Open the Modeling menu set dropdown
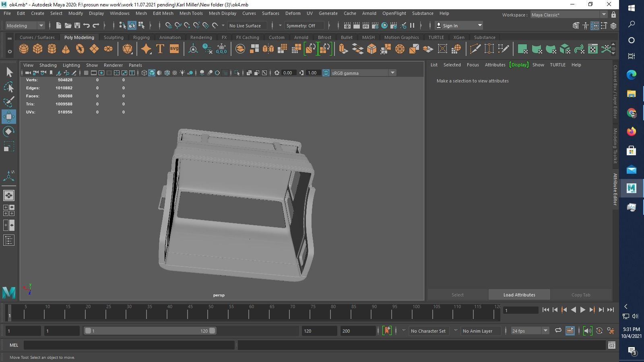The height and width of the screenshot is (362, 644). pyautogui.click(x=25, y=25)
